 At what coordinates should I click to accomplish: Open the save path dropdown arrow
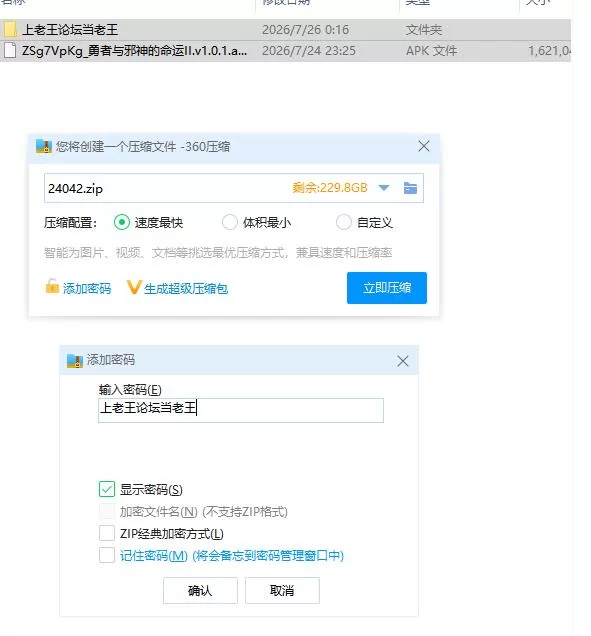click(384, 188)
